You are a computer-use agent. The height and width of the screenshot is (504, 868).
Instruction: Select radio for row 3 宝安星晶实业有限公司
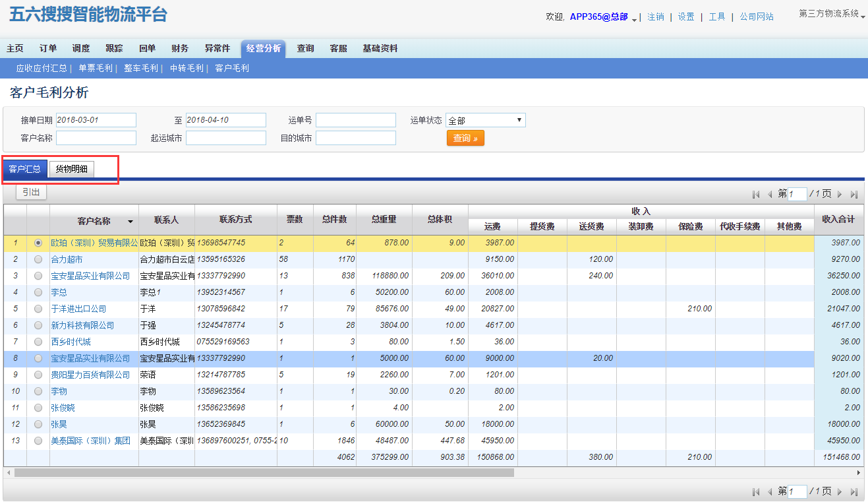pos(38,276)
